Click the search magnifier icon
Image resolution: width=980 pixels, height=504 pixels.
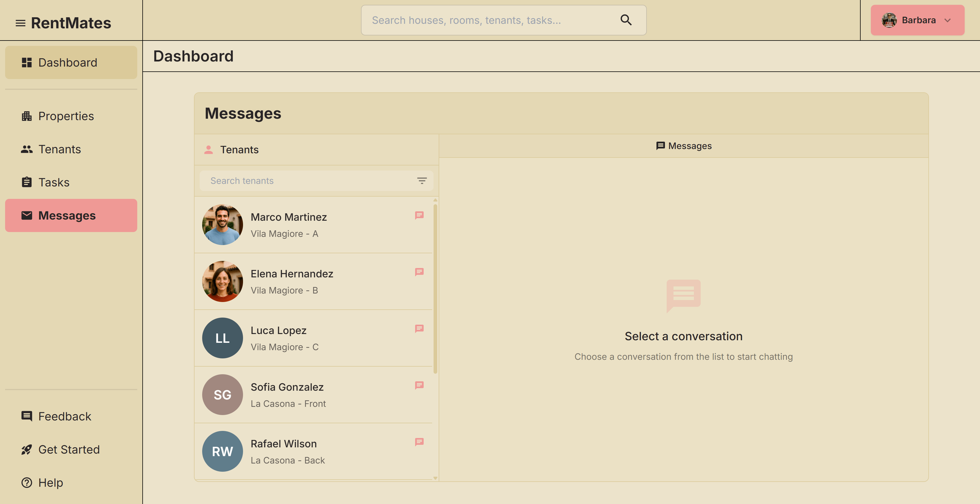coord(626,20)
